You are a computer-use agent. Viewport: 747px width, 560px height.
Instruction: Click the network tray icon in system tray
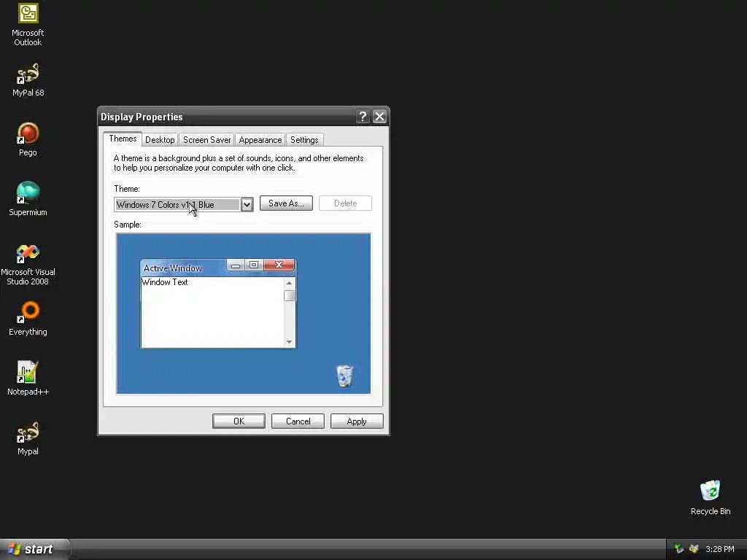[679, 549]
